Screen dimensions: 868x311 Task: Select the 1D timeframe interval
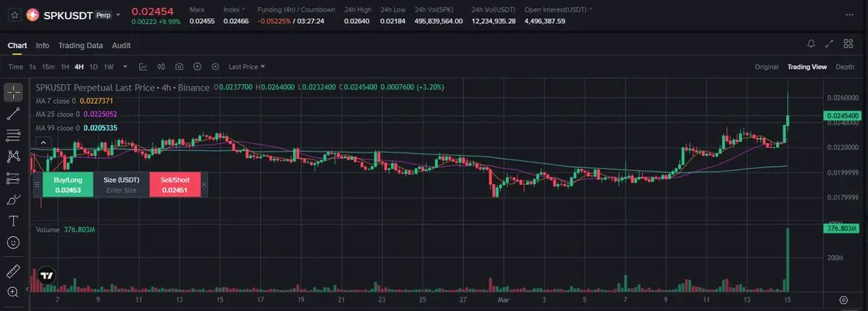[93, 67]
